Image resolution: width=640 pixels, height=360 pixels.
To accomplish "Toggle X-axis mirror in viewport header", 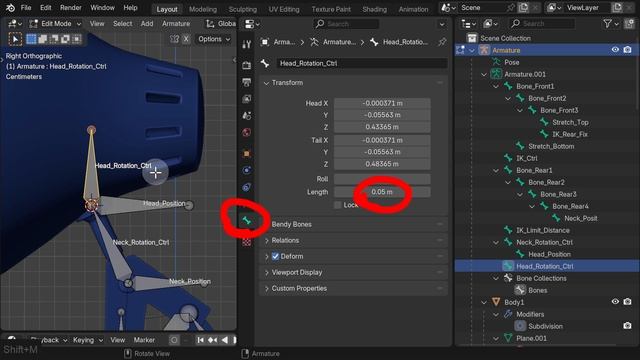I will (x=186, y=39).
